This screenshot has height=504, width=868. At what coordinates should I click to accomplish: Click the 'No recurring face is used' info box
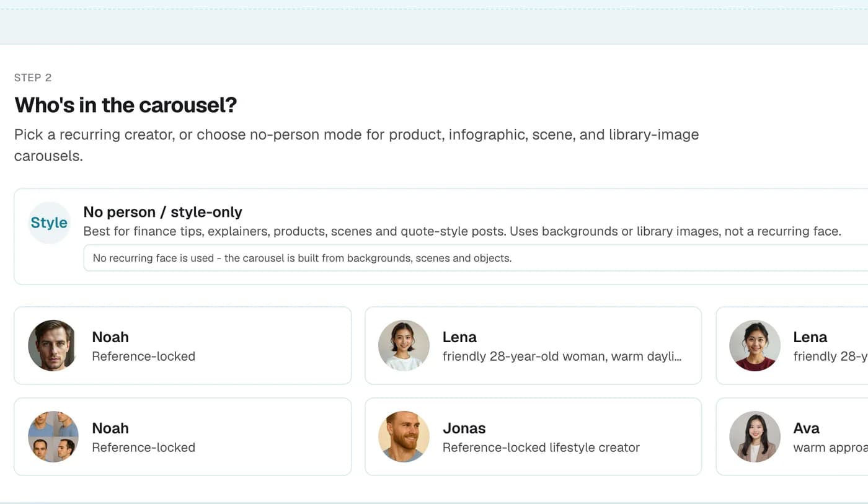pos(476,258)
